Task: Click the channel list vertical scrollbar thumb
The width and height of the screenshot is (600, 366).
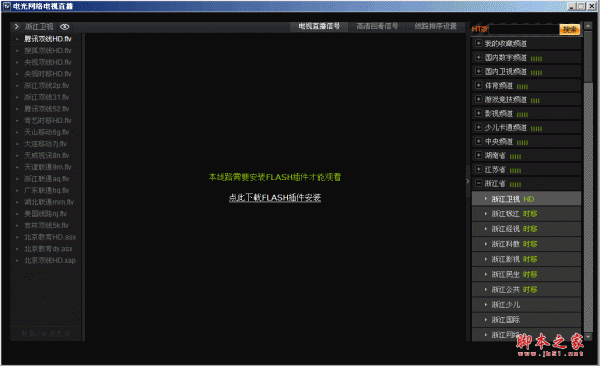Action: tap(589, 56)
